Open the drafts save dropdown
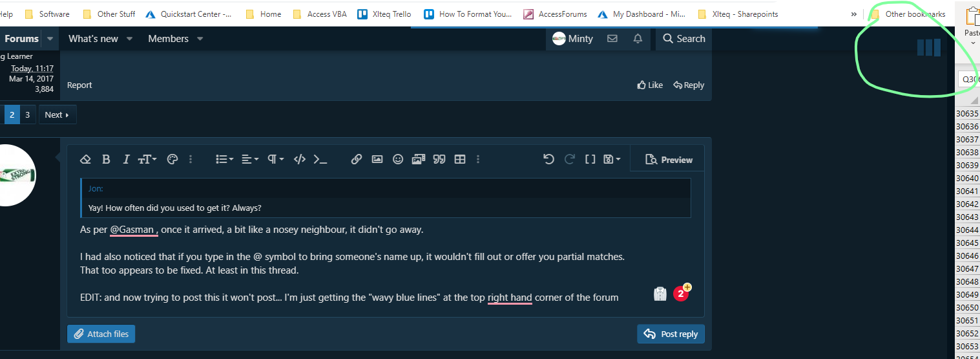Screen dimensions: 980x359 click(x=611, y=159)
